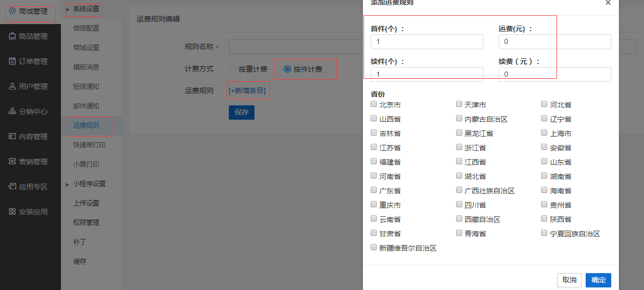Expand the 小程序设置 submenu arrow
Image resolution: width=644 pixels, height=290 pixels.
[68, 184]
